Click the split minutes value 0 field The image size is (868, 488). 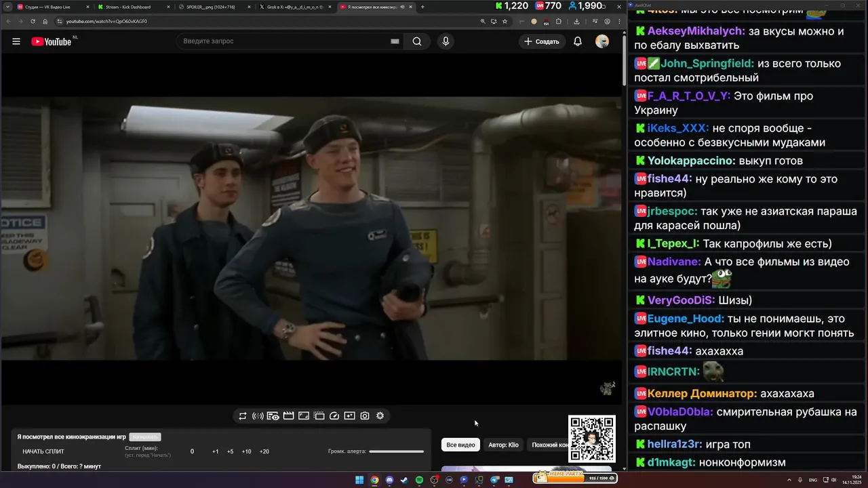(192, 451)
